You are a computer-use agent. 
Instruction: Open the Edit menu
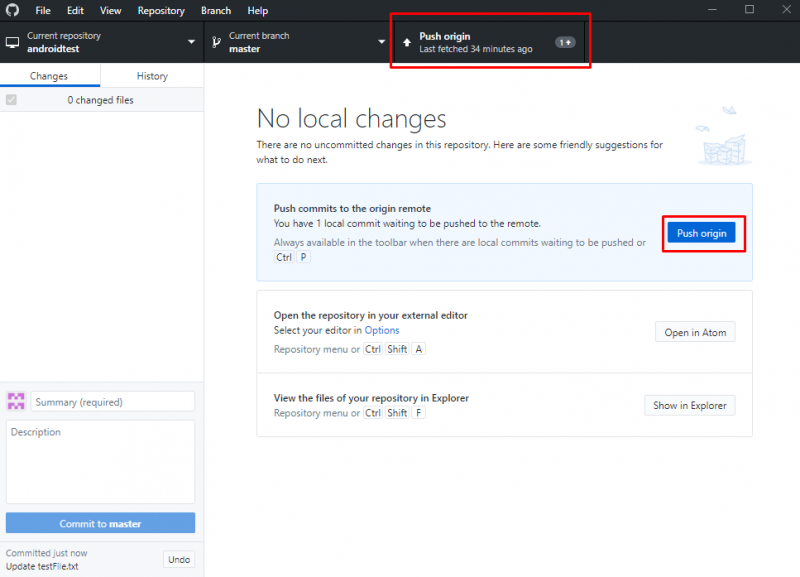pos(75,10)
